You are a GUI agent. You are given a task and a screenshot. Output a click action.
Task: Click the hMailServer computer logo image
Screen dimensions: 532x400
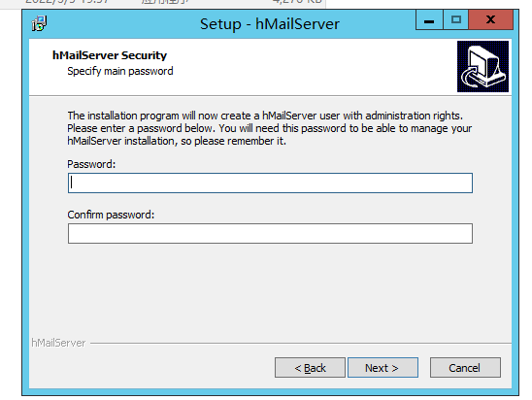482,66
